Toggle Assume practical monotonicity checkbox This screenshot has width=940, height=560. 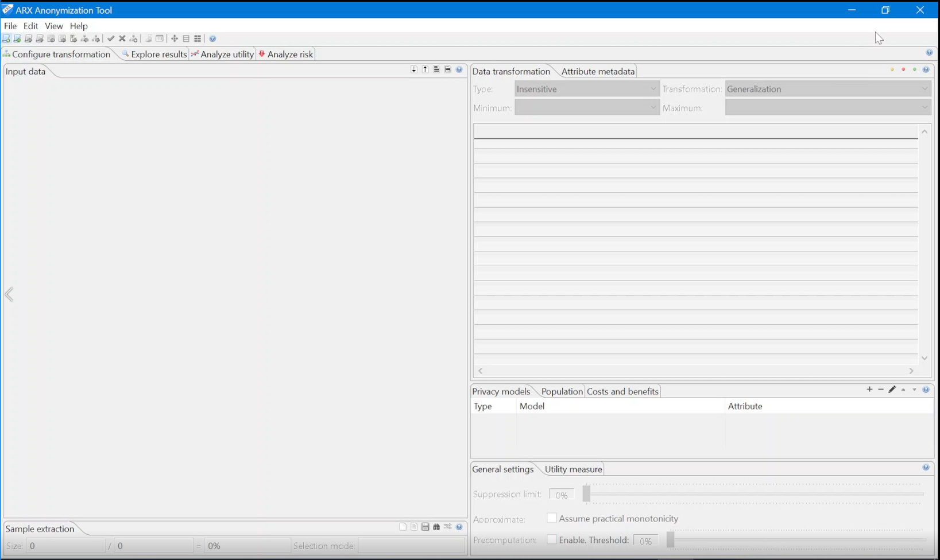click(551, 518)
